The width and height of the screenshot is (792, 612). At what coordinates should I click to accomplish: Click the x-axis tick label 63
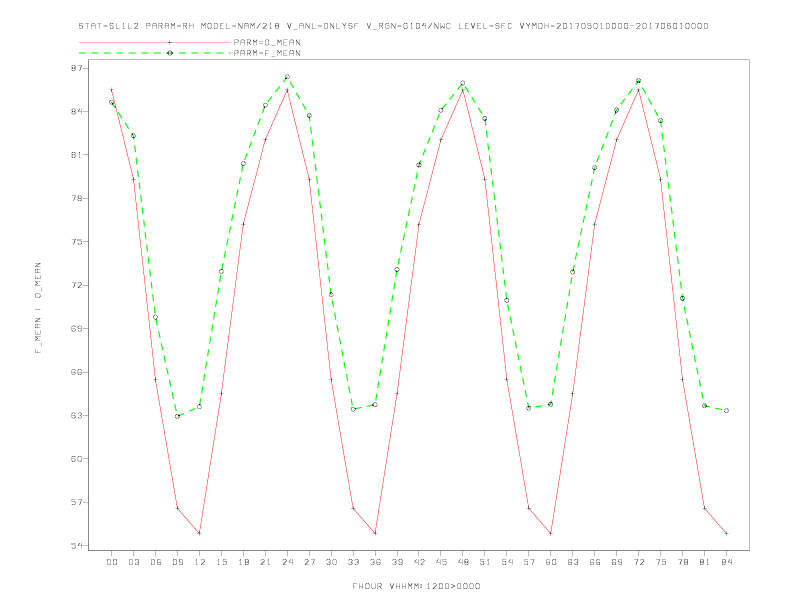coord(573,562)
